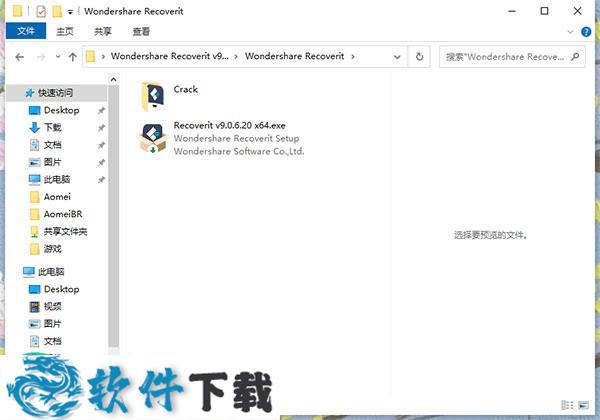Viewport: 600px width, 420px height.
Task: Go forward with the right arrow
Action: pyautogui.click(x=41, y=57)
